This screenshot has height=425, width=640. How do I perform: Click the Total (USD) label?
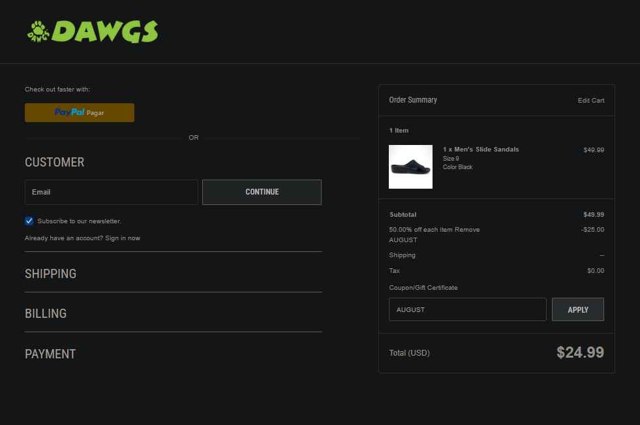coord(409,353)
